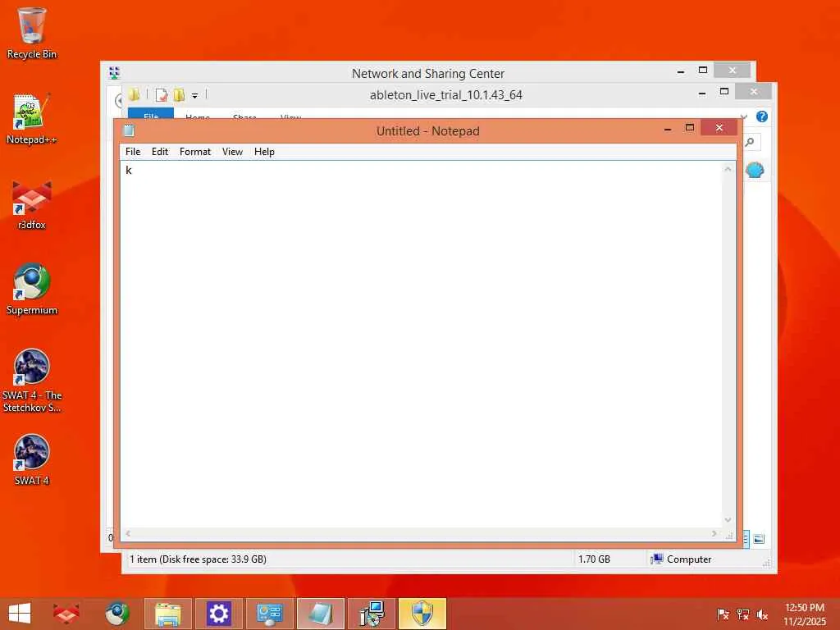Click blue Help icon in Explorer window
The width and height of the screenshot is (840, 630).
(762, 116)
